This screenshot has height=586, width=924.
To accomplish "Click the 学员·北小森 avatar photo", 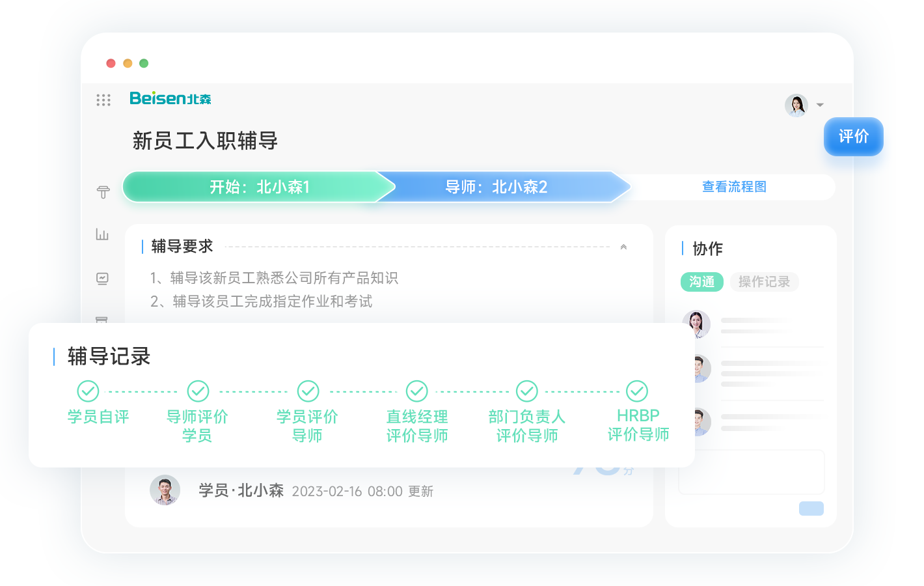I will 165,490.
